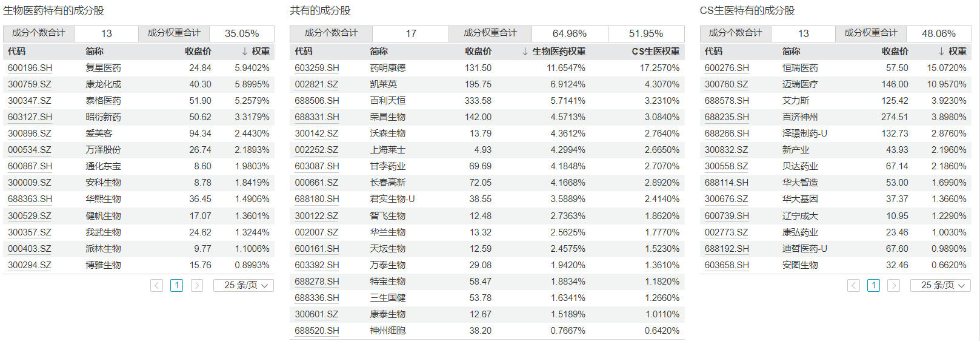Open 25 条/页 dropdown in left table
980x341 pixels.
click(x=244, y=285)
